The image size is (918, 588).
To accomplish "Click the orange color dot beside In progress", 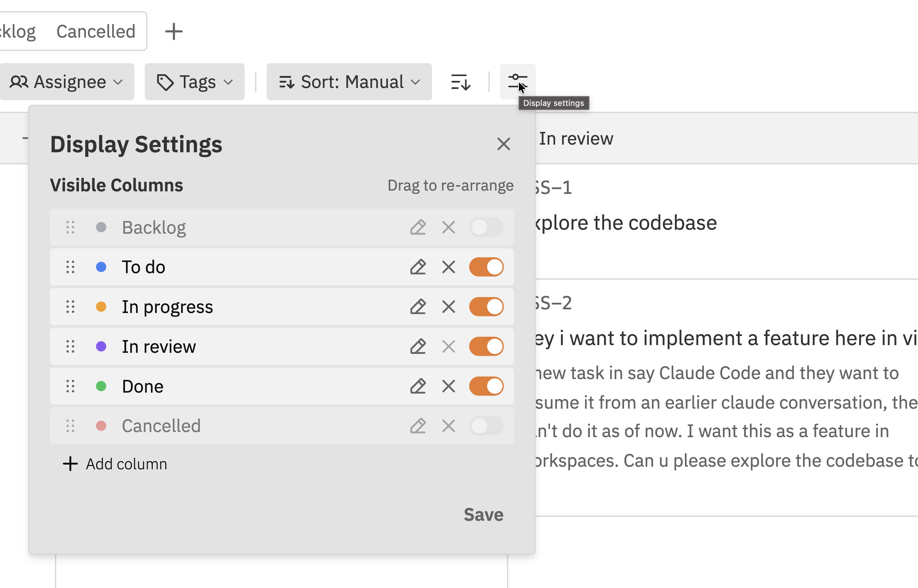I will (x=102, y=307).
